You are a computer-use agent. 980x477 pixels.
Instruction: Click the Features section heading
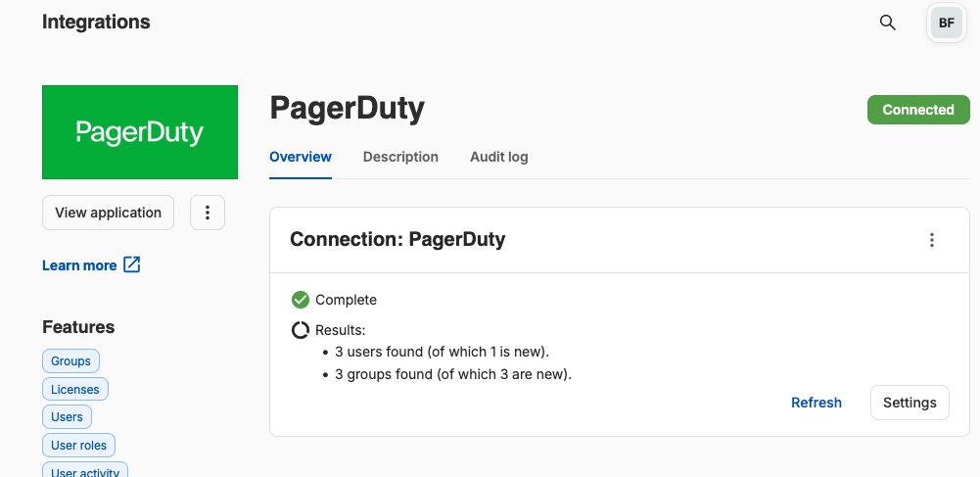[78, 327]
